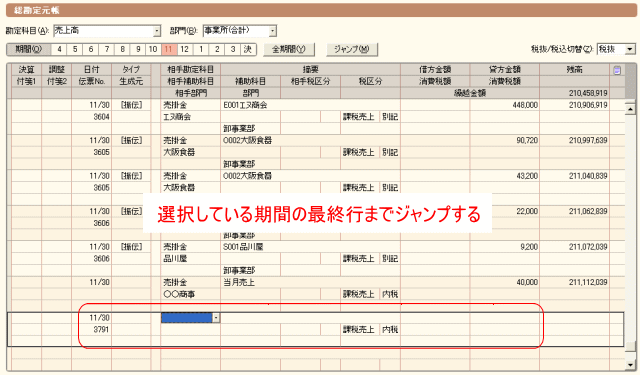Select period month 12
This screenshot has width=640, height=375.
184,49
